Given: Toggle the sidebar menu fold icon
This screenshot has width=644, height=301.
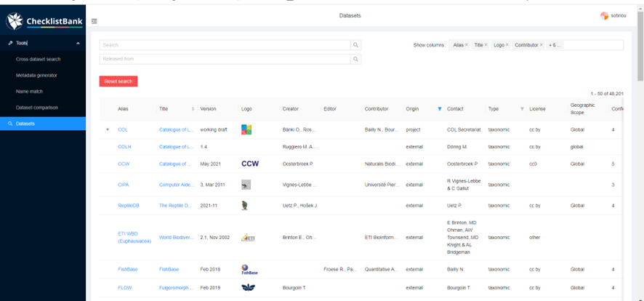Looking at the screenshot, I should click(x=94, y=21).
